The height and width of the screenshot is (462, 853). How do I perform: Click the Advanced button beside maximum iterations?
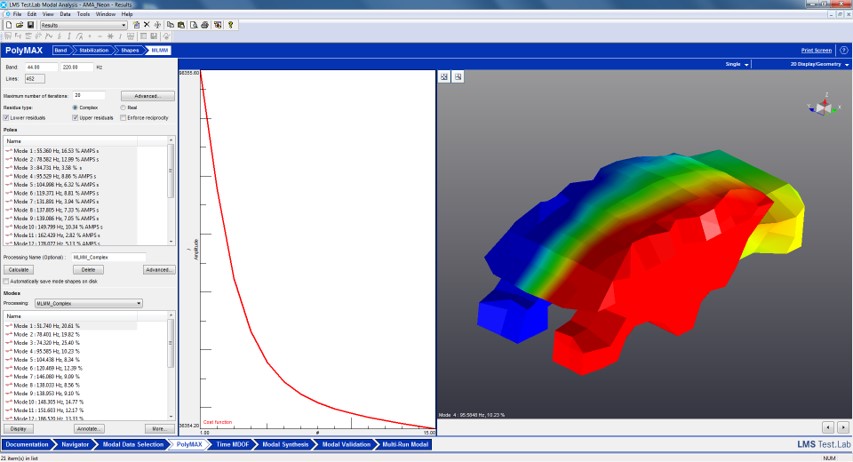pyautogui.click(x=147, y=96)
